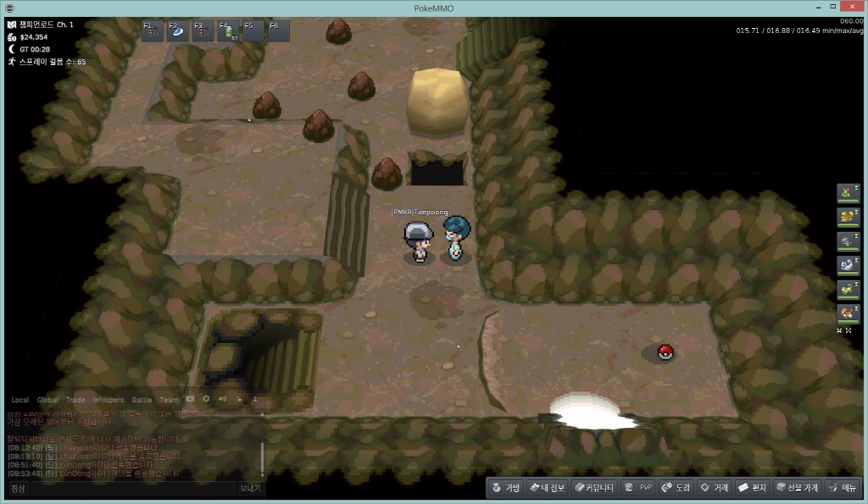
Task: Toggle the chat window lock icon
Action: pyautogui.click(x=239, y=399)
